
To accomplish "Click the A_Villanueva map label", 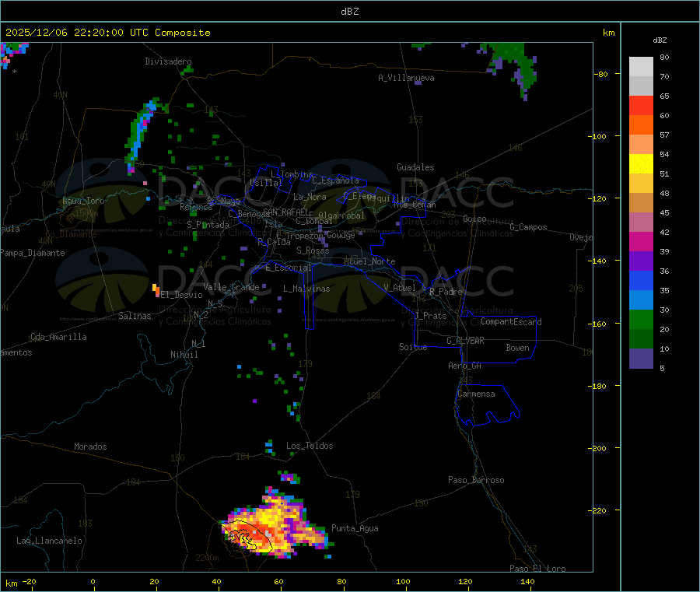I will point(406,78).
